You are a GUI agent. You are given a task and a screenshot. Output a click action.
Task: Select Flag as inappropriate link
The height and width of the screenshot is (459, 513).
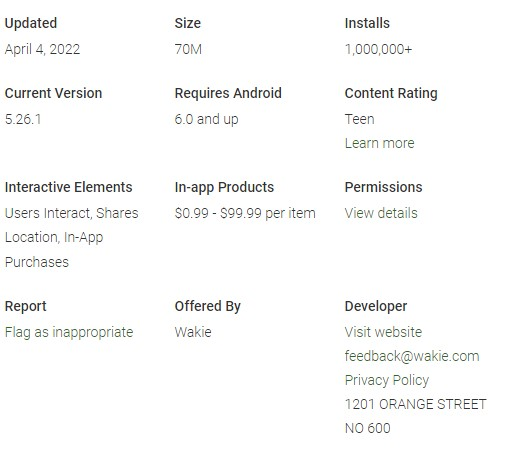pos(69,332)
